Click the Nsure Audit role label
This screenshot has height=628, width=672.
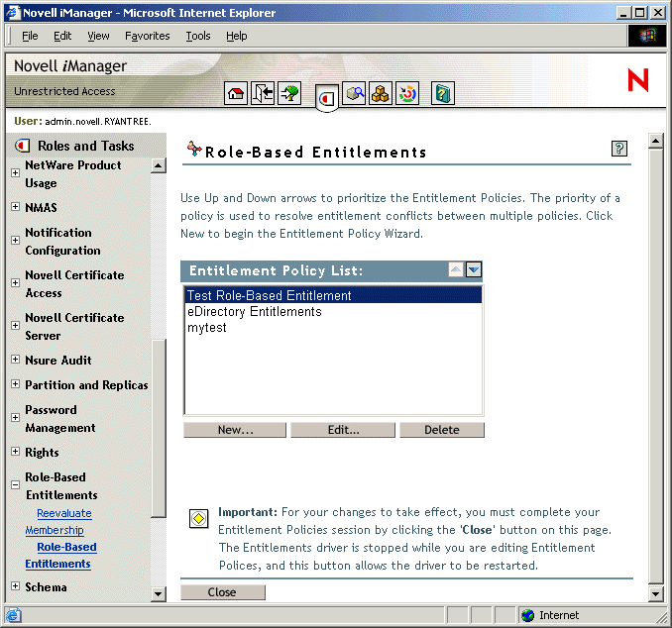[58, 361]
